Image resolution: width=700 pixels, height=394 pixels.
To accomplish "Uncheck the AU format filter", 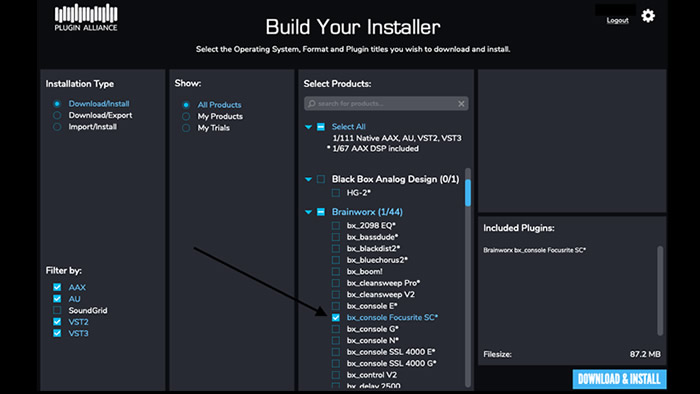I will point(57,299).
